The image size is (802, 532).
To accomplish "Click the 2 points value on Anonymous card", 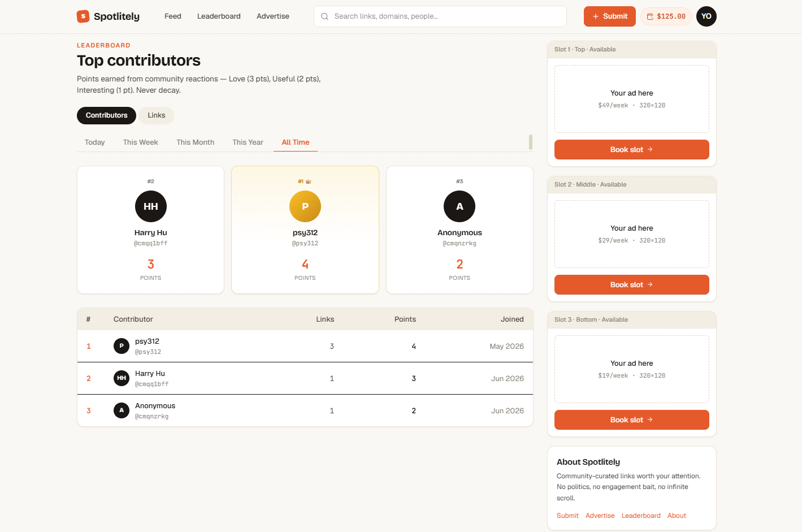I will click(459, 264).
